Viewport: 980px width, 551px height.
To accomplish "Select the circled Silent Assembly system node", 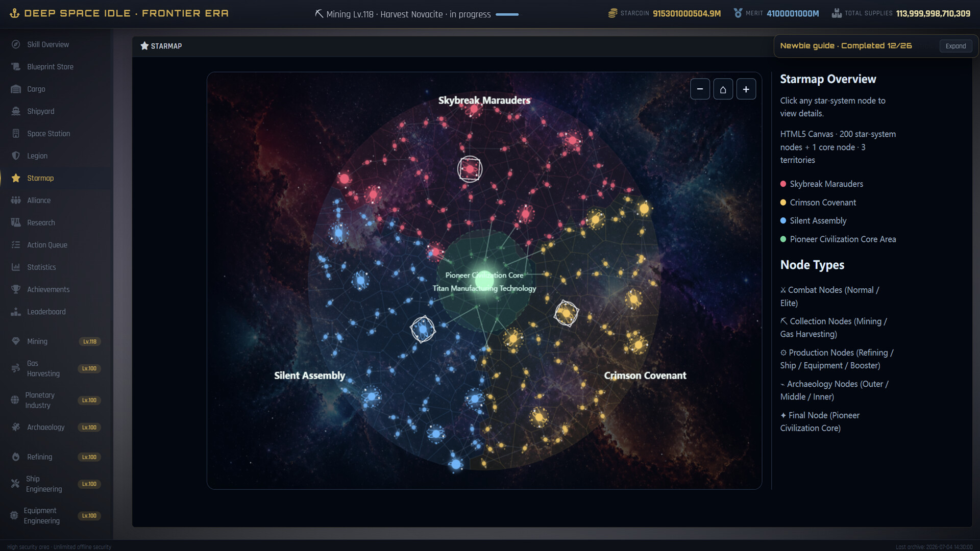I will tap(423, 329).
